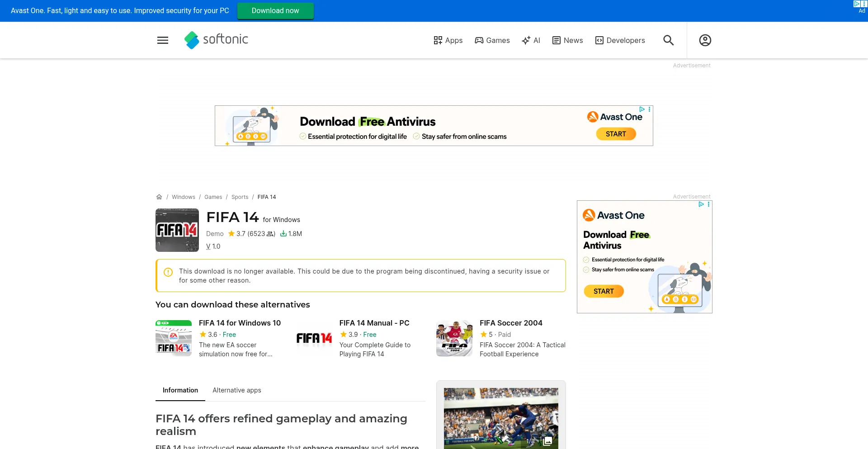Open FIFA 14 for Windows 10 link
Viewport: 868px width, 449px height.
[240, 323]
